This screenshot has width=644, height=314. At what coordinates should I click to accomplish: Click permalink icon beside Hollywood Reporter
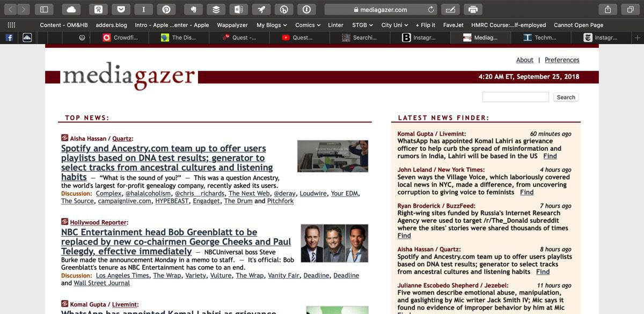click(x=64, y=222)
